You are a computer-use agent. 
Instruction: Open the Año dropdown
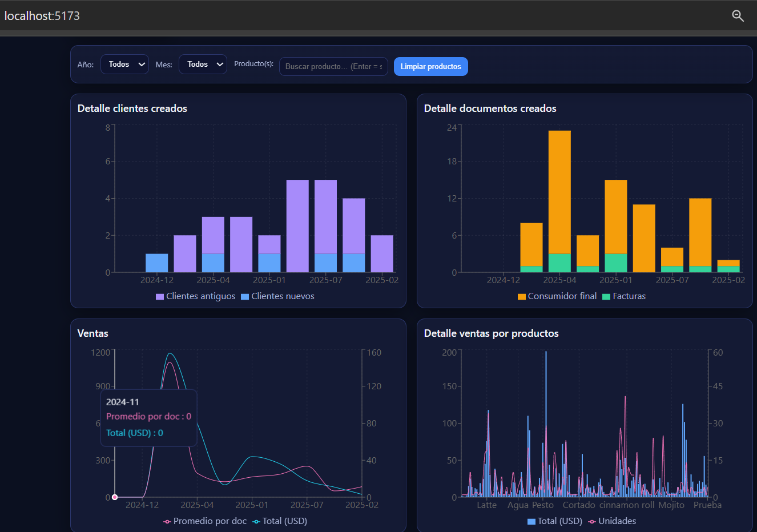coord(124,65)
